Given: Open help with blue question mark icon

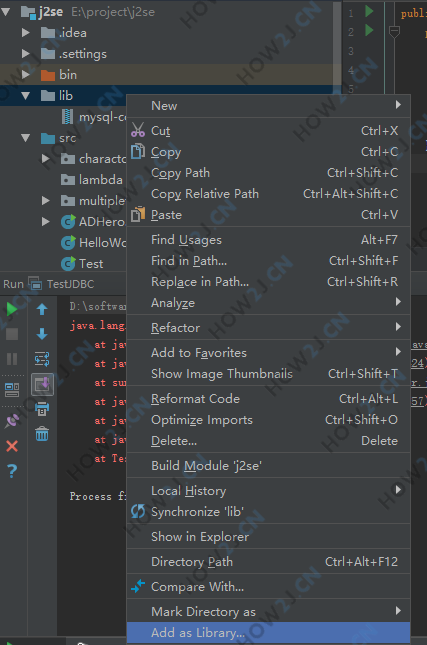Looking at the screenshot, I should point(12,471).
